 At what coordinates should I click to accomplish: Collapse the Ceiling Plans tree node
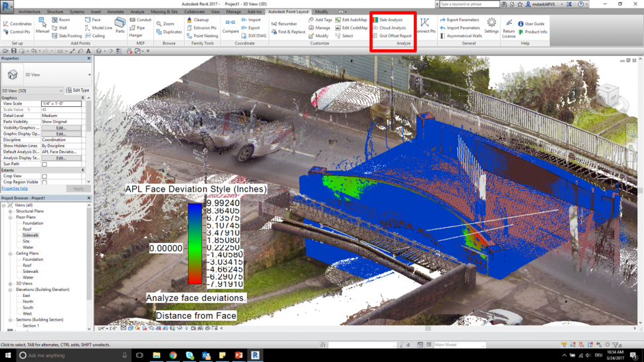click(x=10, y=254)
